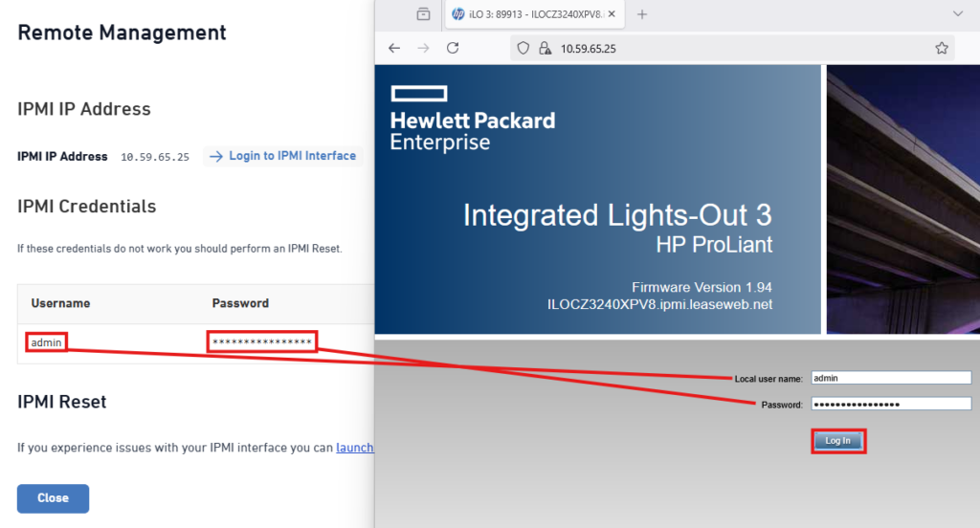Click the IPMI Credentials heading
The image size is (980, 528).
[87, 207]
